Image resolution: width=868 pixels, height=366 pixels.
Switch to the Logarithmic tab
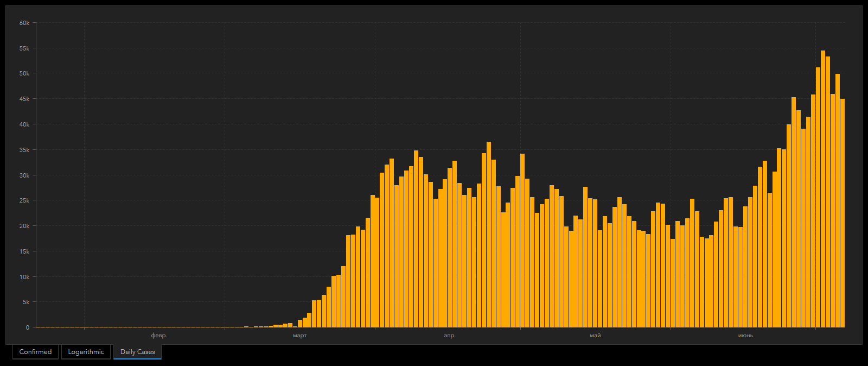pyautogui.click(x=86, y=352)
